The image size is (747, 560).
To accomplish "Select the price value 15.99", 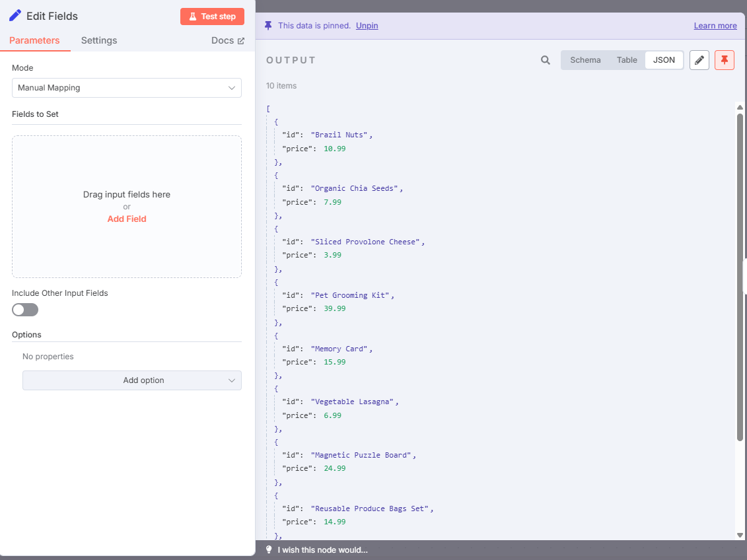I will tap(334, 362).
